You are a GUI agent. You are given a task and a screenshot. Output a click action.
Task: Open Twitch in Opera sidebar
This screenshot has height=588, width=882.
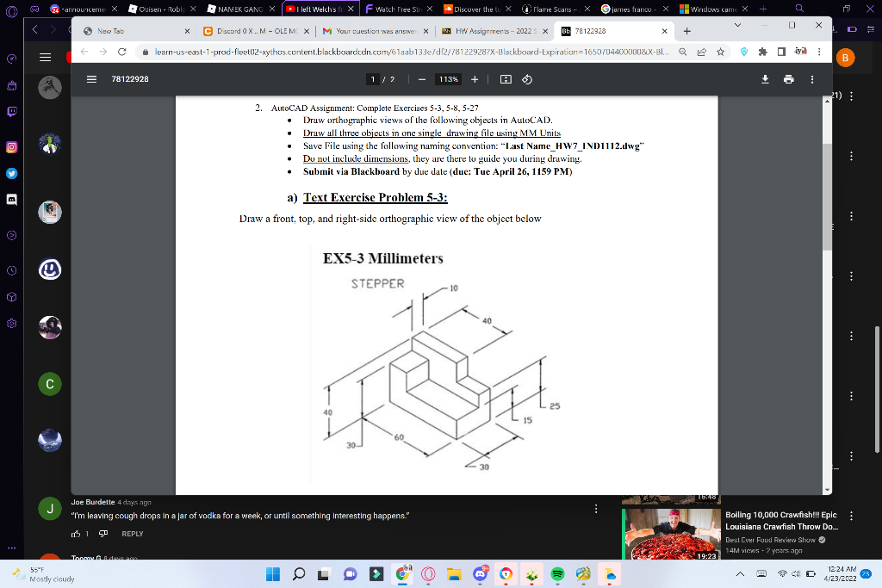click(x=12, y=111)
